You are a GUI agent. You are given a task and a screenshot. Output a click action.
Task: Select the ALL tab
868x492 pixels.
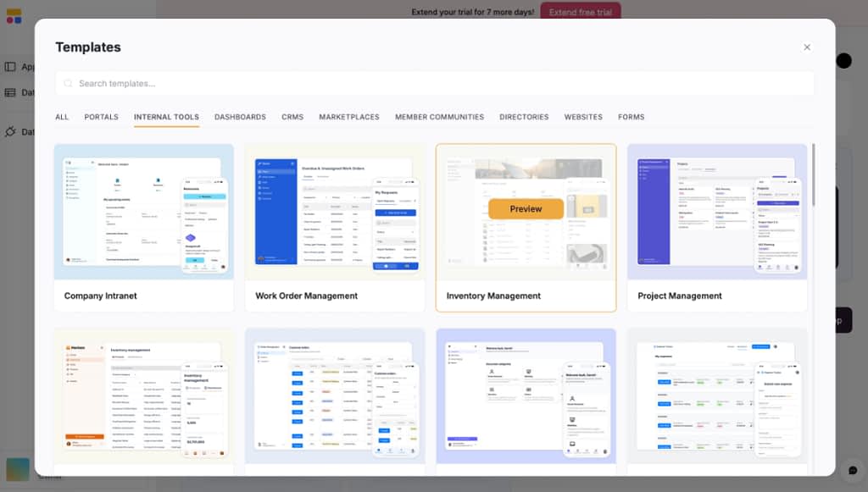62,117
